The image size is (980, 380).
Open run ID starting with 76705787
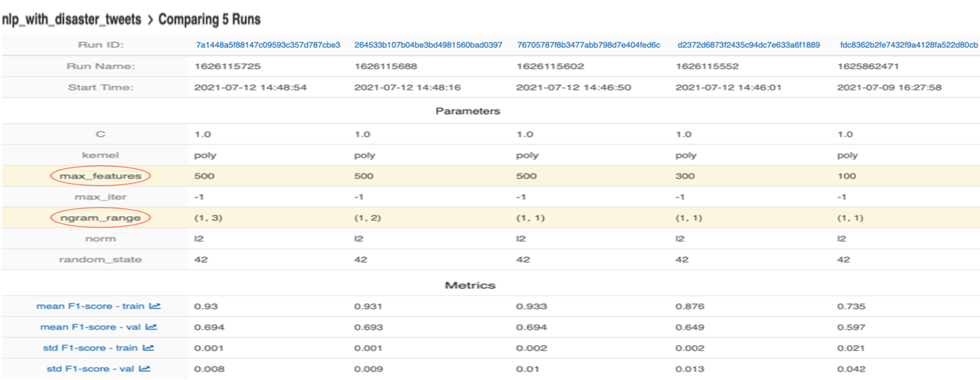(x=588, y=45)
